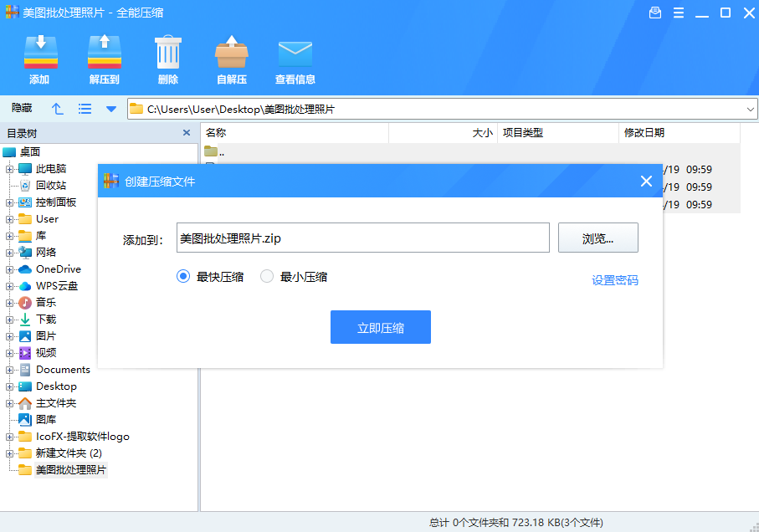Select the 最快压缩 radio button
The height and width of the screenshot is (532, 759).
click(x=182, y=276)
